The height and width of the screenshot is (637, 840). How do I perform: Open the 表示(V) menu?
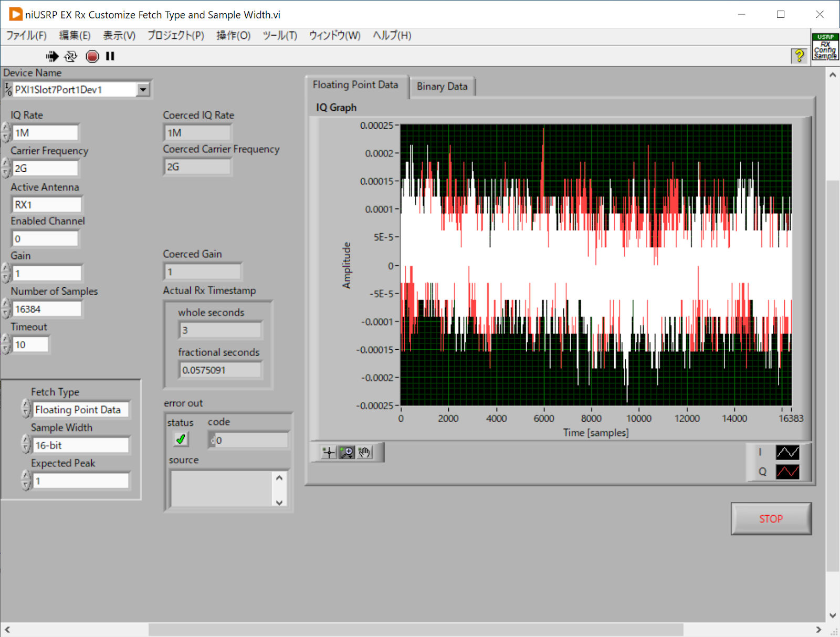point(119,36)
